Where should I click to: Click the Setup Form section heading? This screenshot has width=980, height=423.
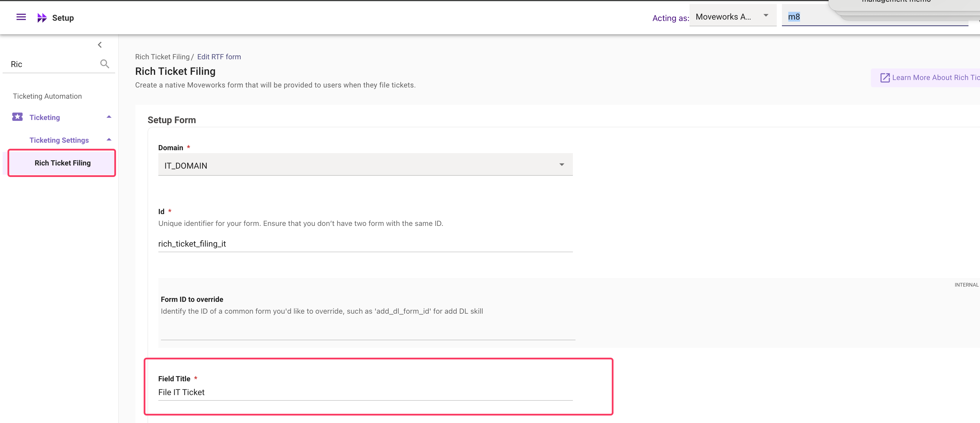[x=172, y=120]
